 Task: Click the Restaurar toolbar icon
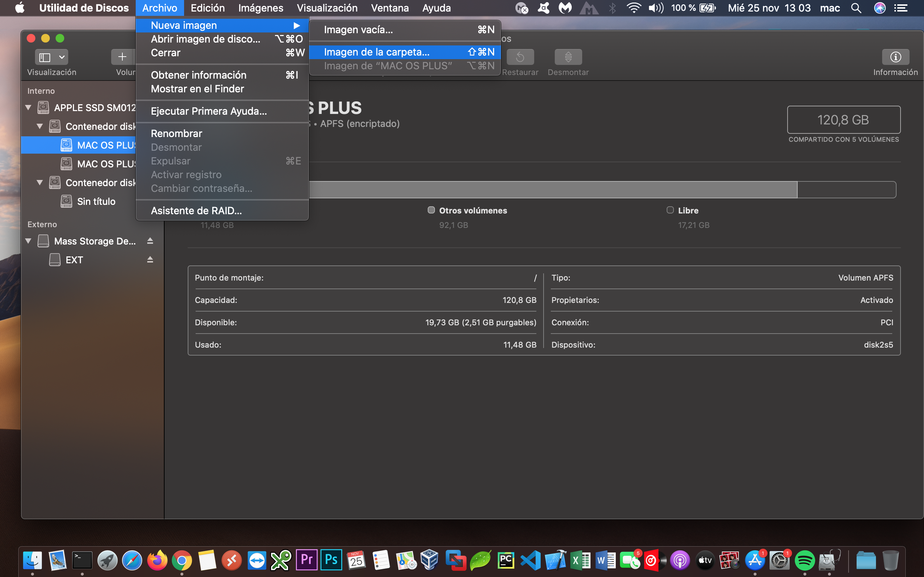tap(520, 57)
